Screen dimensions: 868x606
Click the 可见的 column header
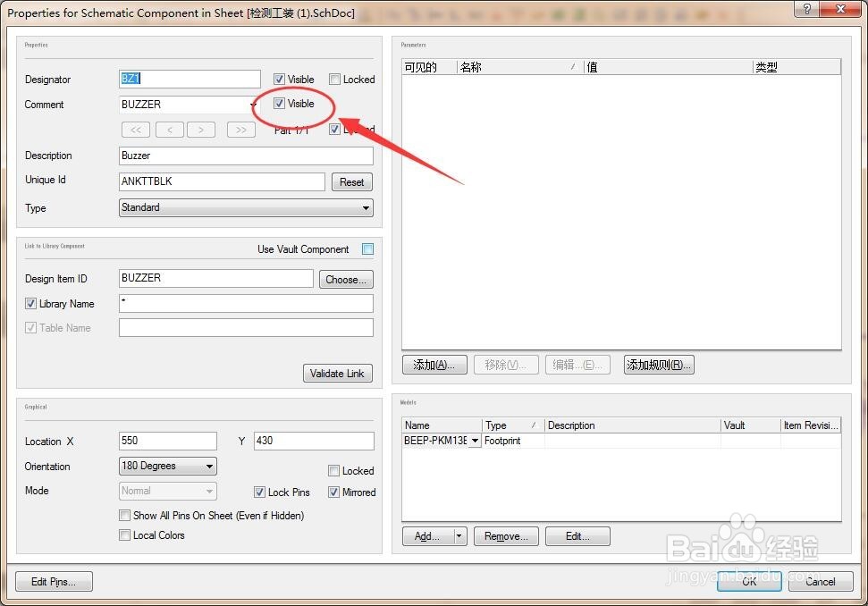pos(429,67)
